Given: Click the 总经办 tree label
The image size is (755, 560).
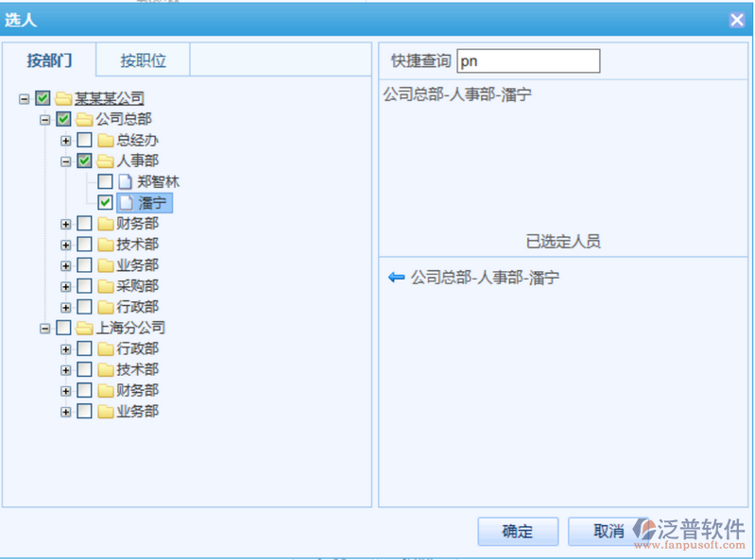Looking at the screenshot, I should [138, 141].
